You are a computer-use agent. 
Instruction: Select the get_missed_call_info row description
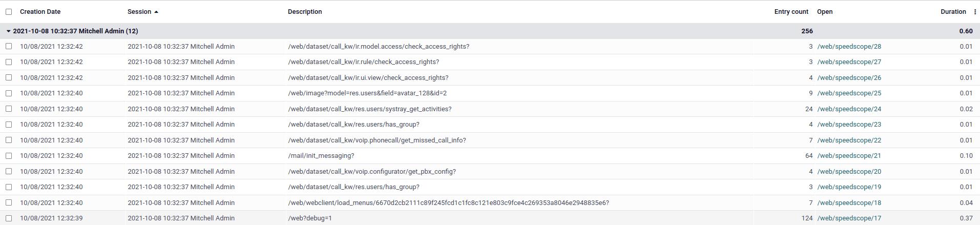[x=377, y=140]
